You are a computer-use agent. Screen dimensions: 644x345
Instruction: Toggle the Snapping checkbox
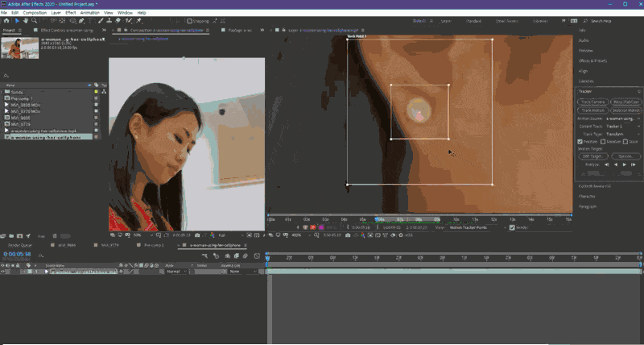click(189, 21)
